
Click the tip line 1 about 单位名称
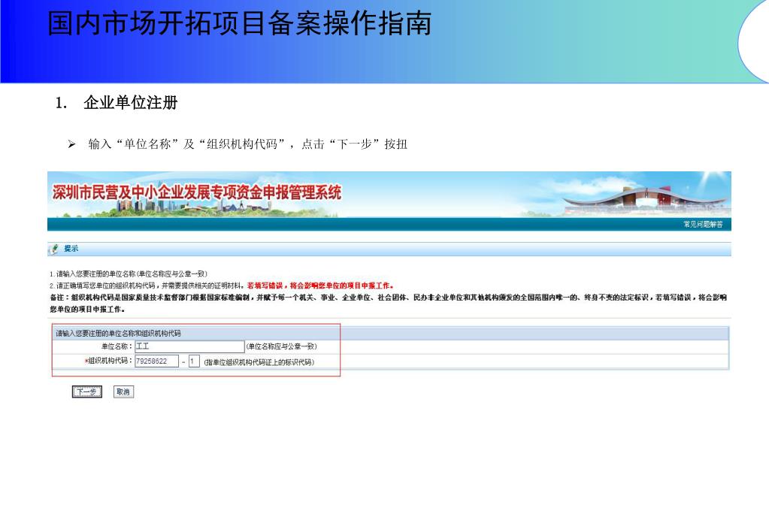128,274
